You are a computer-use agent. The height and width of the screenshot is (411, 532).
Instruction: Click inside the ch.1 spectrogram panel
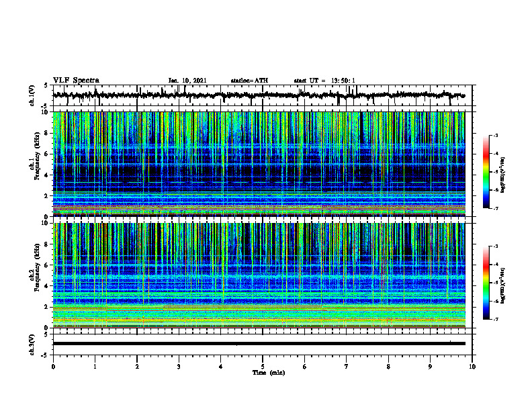259,164
